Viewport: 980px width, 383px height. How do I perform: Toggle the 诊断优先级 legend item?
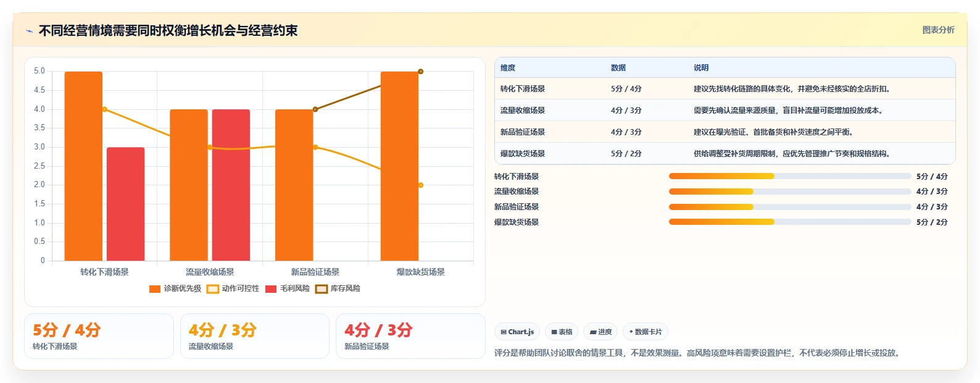[175, 288]
